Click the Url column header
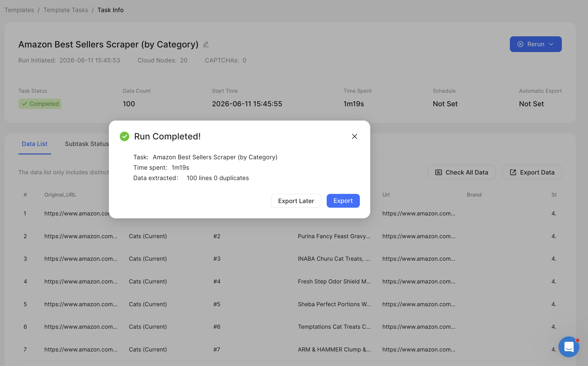588x366 pixels. 386,195
